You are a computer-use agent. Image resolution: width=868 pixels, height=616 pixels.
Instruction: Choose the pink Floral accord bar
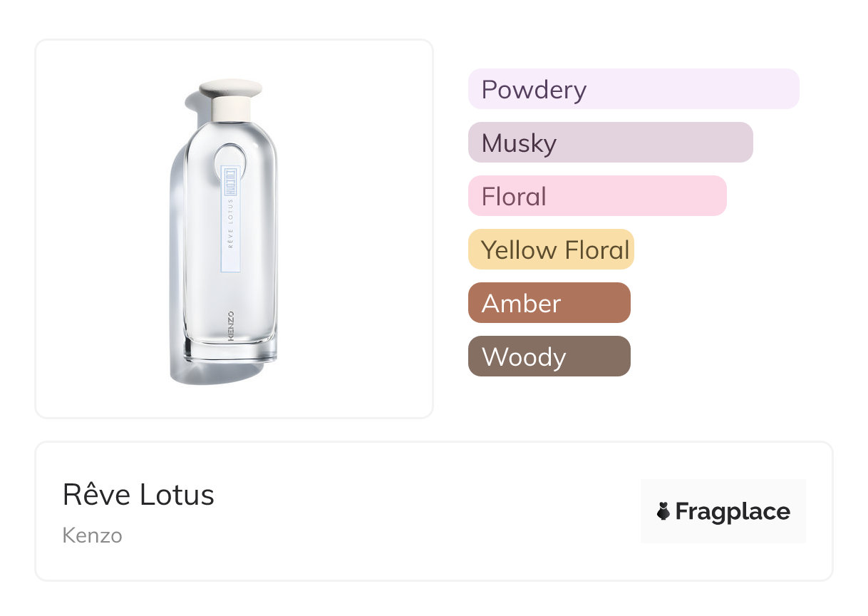point(597,196)
